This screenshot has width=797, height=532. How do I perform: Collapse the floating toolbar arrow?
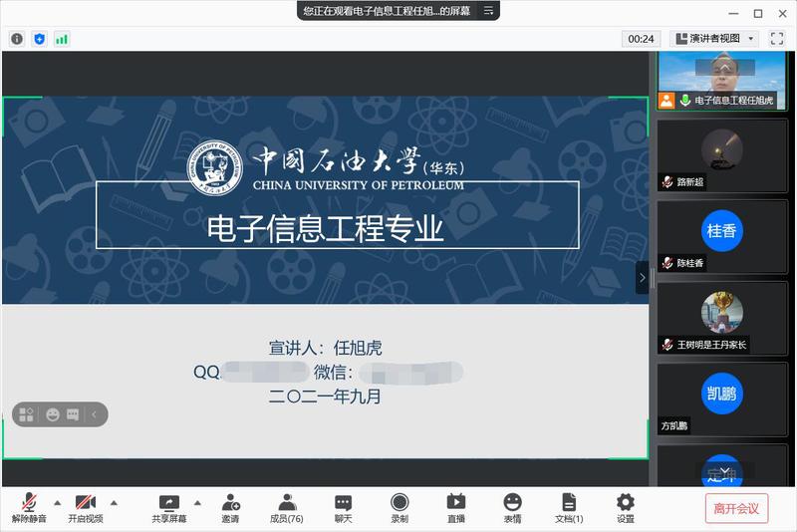click(94, 414)
